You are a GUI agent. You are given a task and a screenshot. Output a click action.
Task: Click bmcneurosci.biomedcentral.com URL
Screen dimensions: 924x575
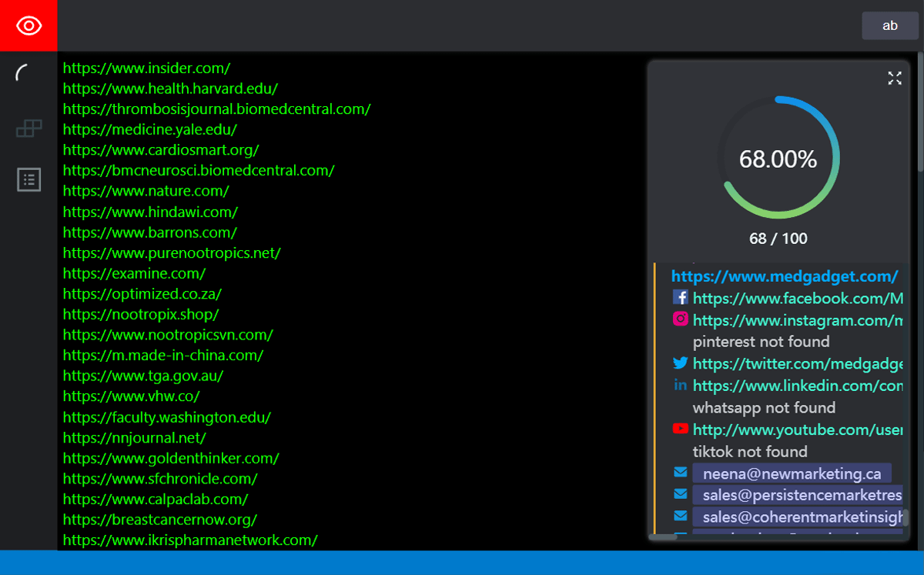tap(199, 170)
